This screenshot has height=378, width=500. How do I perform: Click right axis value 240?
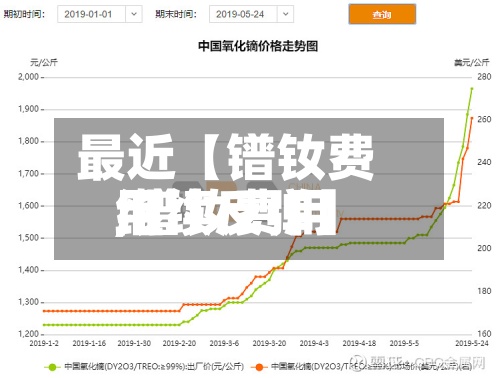pos(484,162)
